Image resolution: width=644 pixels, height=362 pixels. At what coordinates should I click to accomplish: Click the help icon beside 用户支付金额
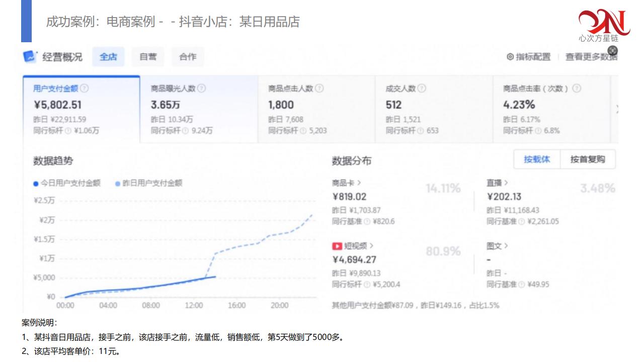click(x=85, y=88)
